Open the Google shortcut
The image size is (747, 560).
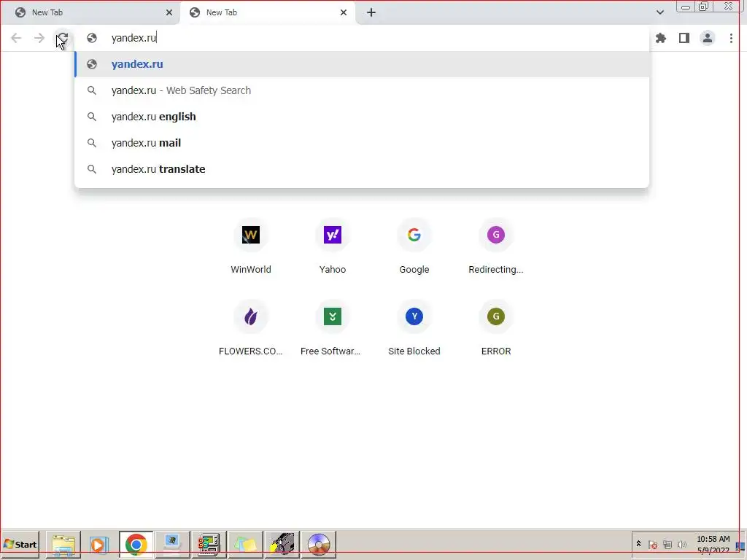(x=414, y=246)
